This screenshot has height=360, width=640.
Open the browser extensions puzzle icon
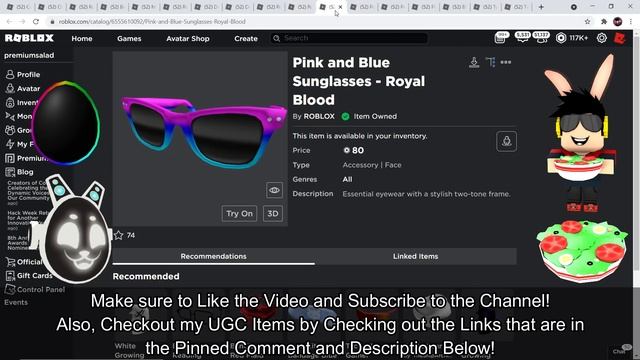point(604,22)
